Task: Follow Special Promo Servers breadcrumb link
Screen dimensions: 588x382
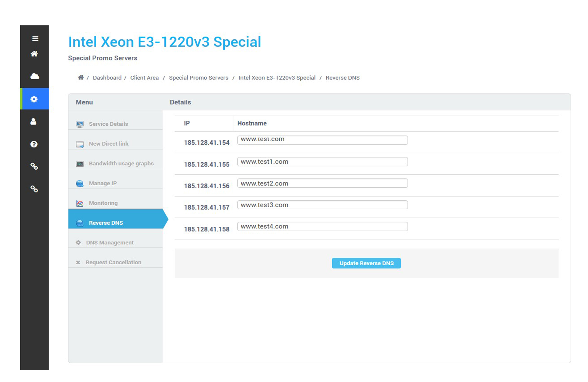Action: click(199, 78)
